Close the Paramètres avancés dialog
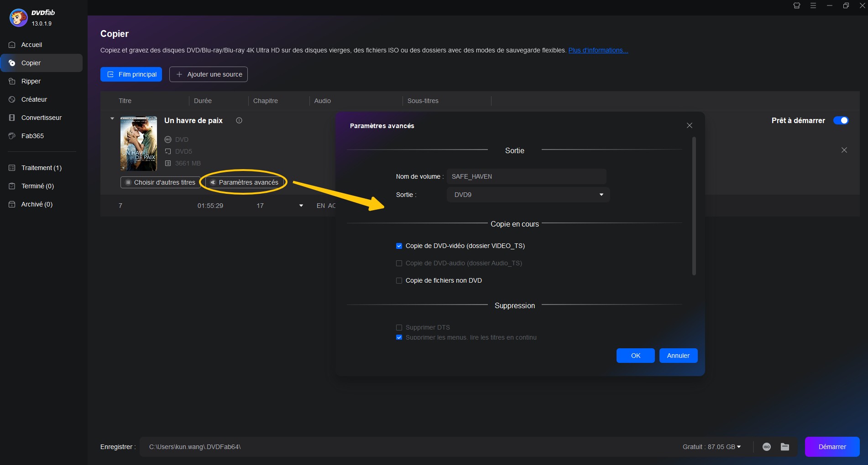Image resolution: width=868 pixels, height=465 pixels. tap(690, 125)
